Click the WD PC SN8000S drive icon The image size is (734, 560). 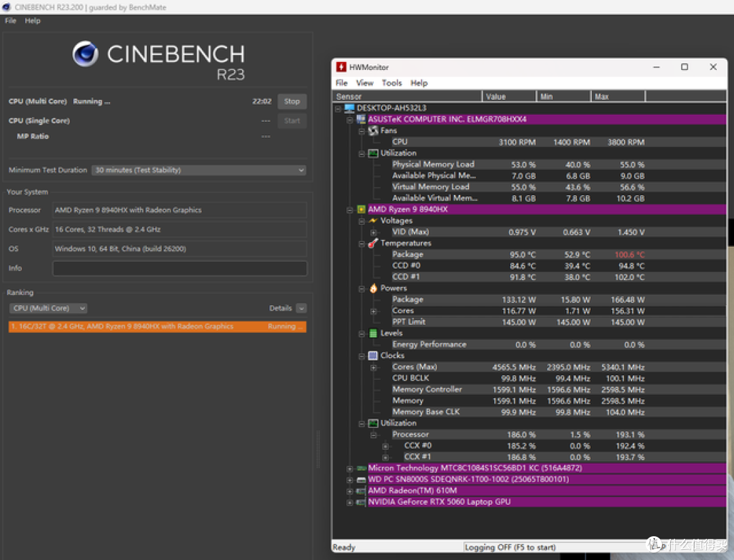(361, 479)
